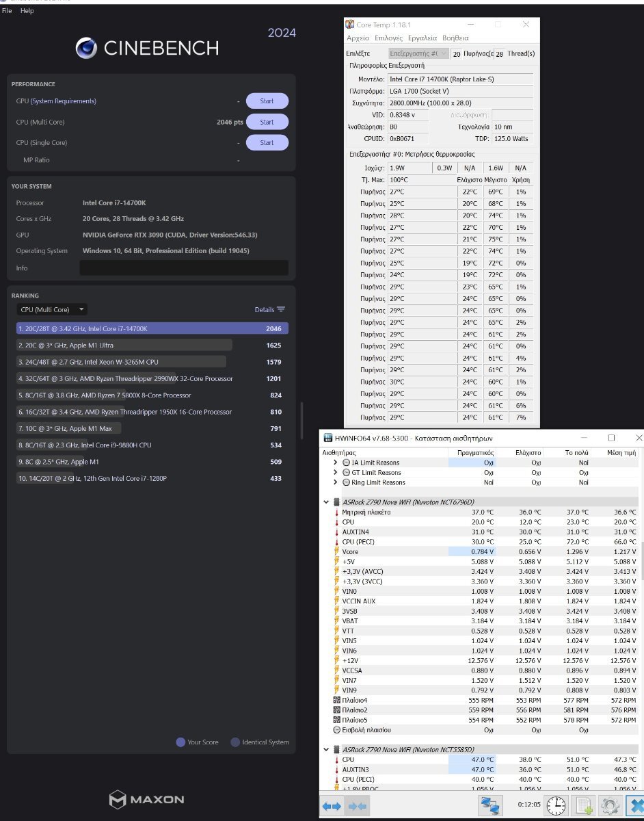Select the Intel Xeon W-3265M ranking row
The width and height of the screenshot is (644, 821).
(152, 362)
